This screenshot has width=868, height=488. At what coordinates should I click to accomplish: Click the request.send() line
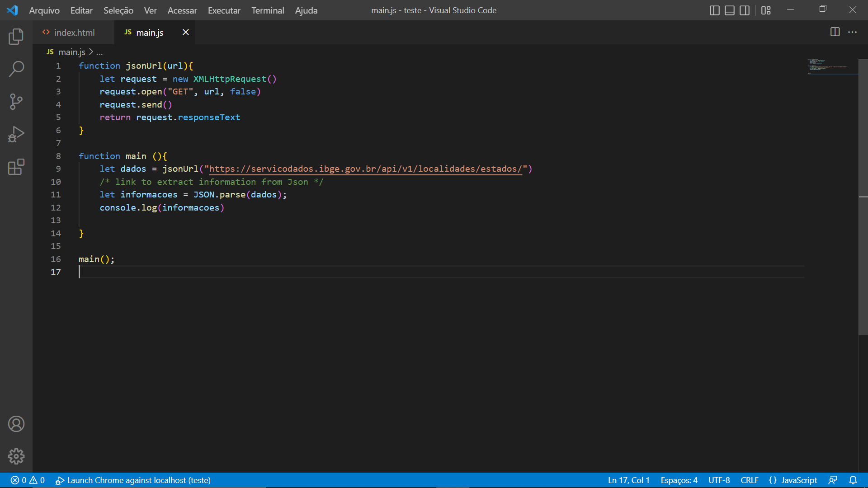tap(136, 105)
